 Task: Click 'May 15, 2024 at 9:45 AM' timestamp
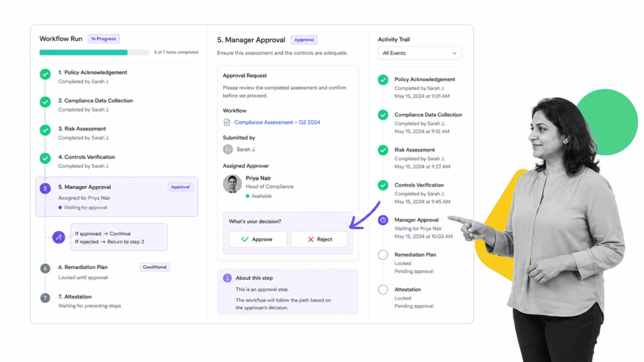tap(422, 202)
